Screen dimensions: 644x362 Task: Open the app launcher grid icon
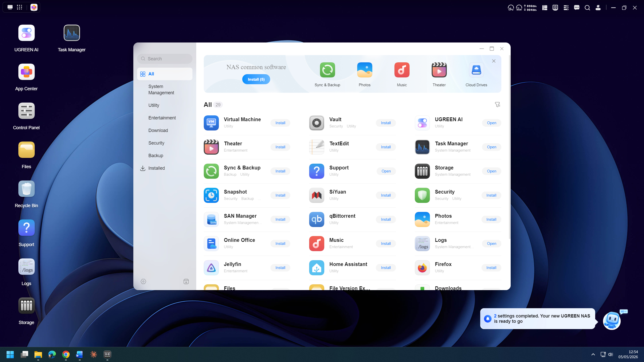tap(20, 7)
